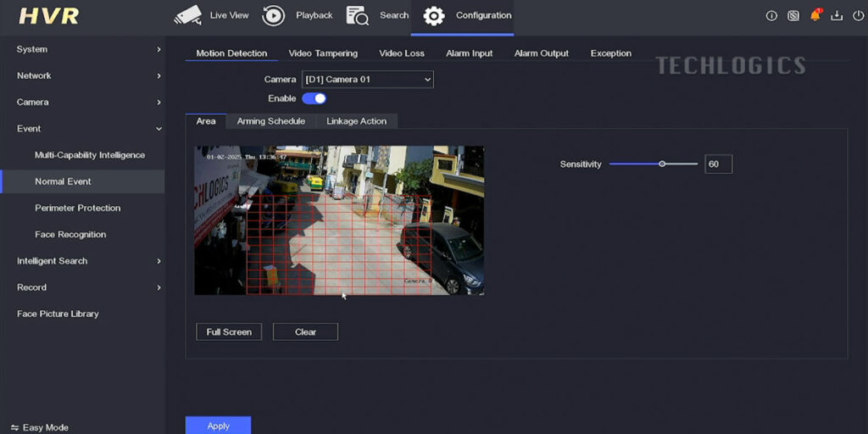Toggle the motion detection Enable switch
This screenshot has width=868, height=434.
314,98
